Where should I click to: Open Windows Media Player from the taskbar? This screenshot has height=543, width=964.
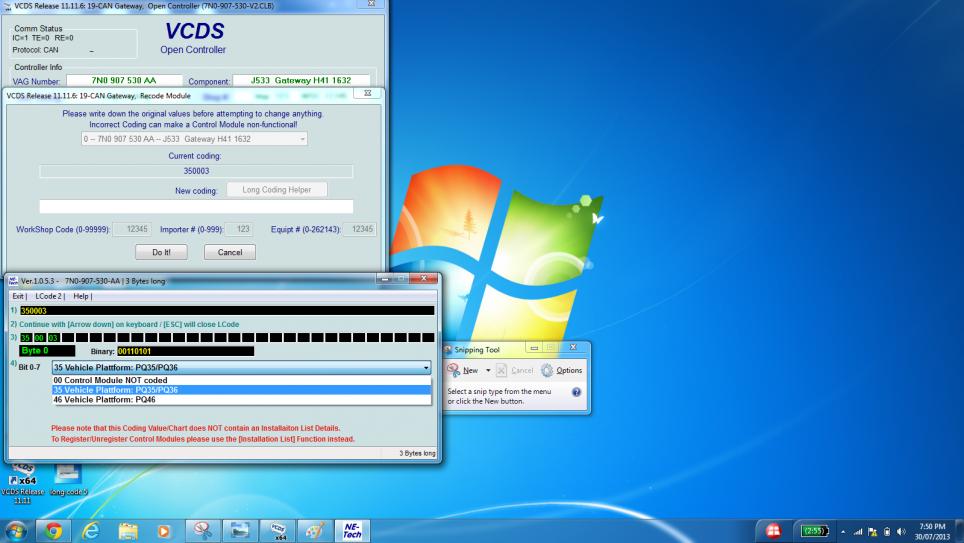pyautogui.click(x=164, y=530)
